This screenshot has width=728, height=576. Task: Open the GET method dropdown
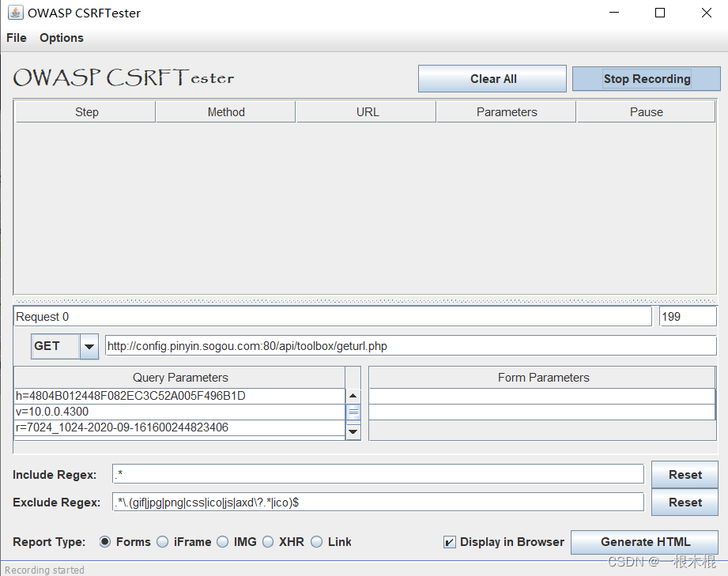(89, 346)
